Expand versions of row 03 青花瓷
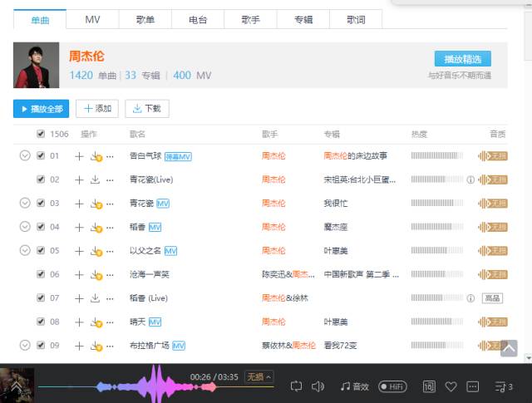The height and width of the screenshot is (403, 532). click(x=25, y=204)
